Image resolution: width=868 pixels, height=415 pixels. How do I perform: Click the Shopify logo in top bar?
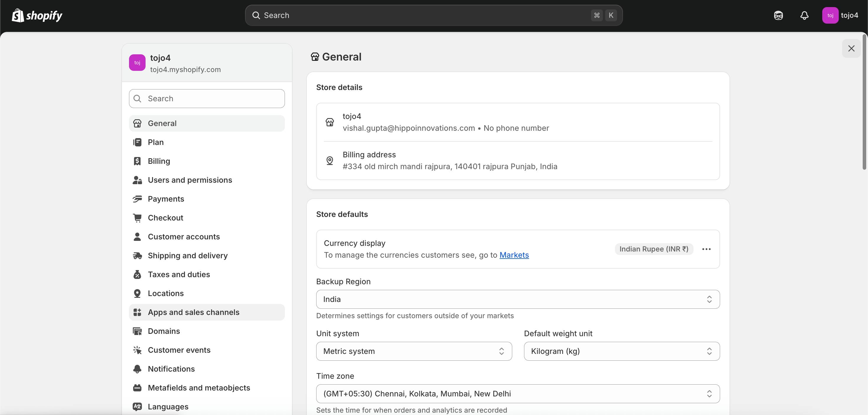click(x=37, y=15)
